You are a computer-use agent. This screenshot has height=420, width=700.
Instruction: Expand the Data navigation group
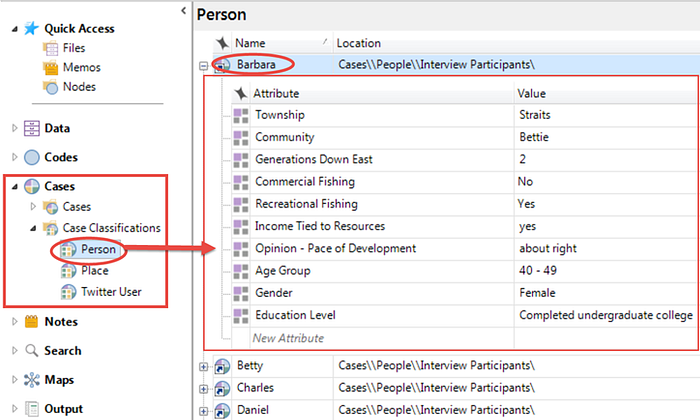pyautogui.click(x=14, y=128)
